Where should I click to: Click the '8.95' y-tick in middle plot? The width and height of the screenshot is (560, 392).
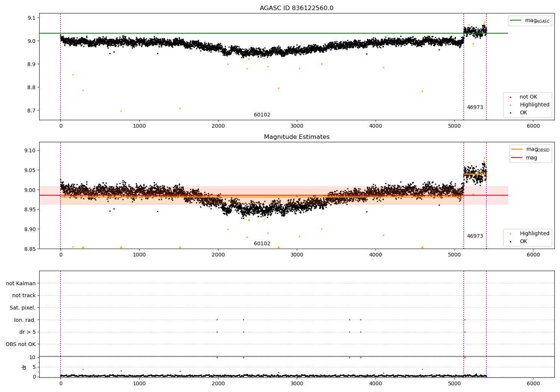click(x=30, y=210)
